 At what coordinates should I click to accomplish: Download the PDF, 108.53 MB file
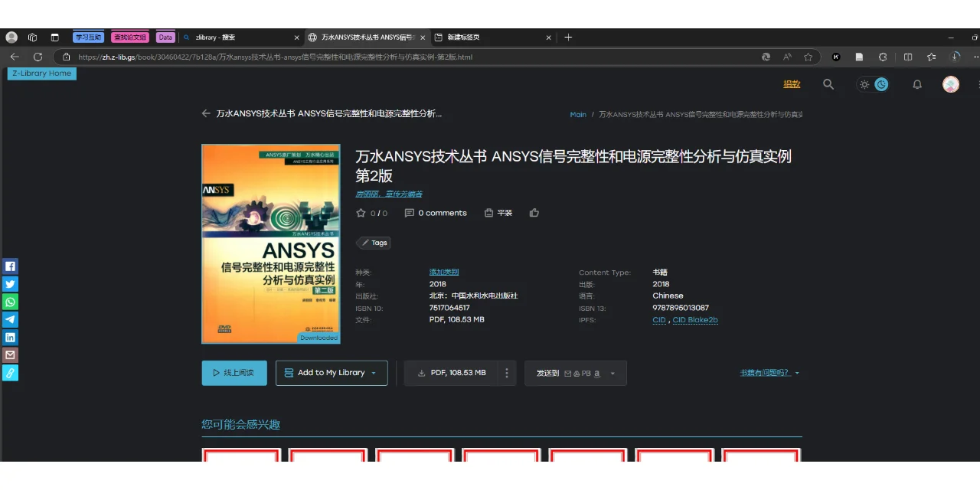tap(451, 373)
